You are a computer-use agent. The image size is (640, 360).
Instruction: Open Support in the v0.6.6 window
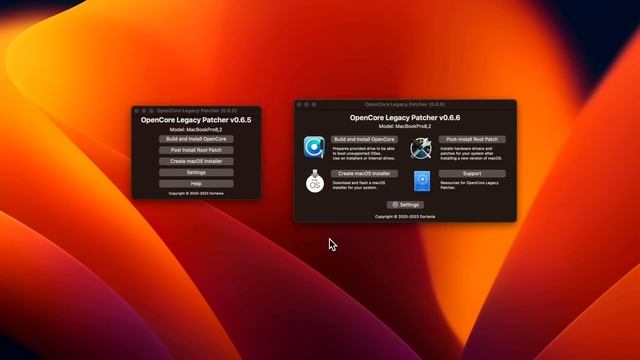point(472,173)
